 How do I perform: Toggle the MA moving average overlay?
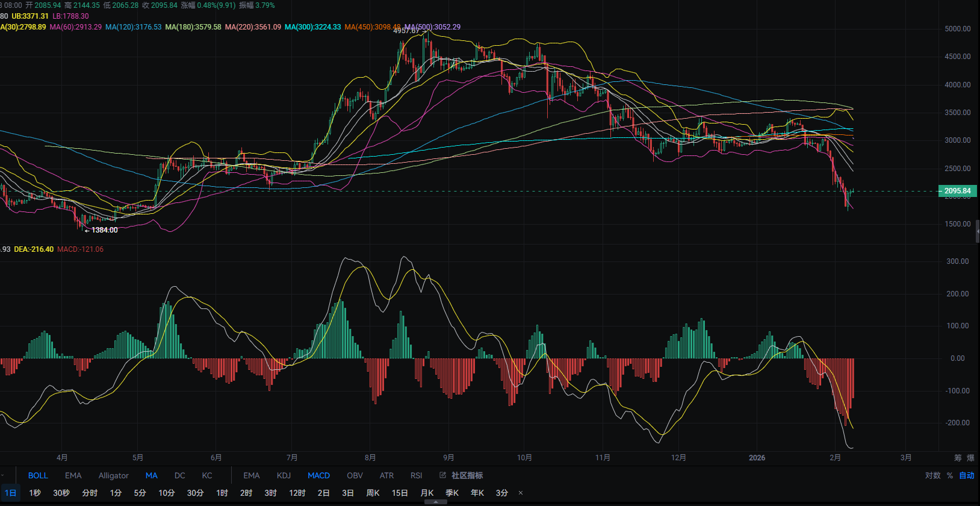151,475
